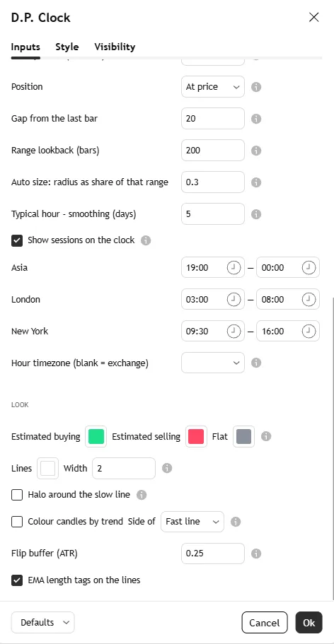Switch to the Visibility tab
334x644 pixels.
tap(115, 47)
